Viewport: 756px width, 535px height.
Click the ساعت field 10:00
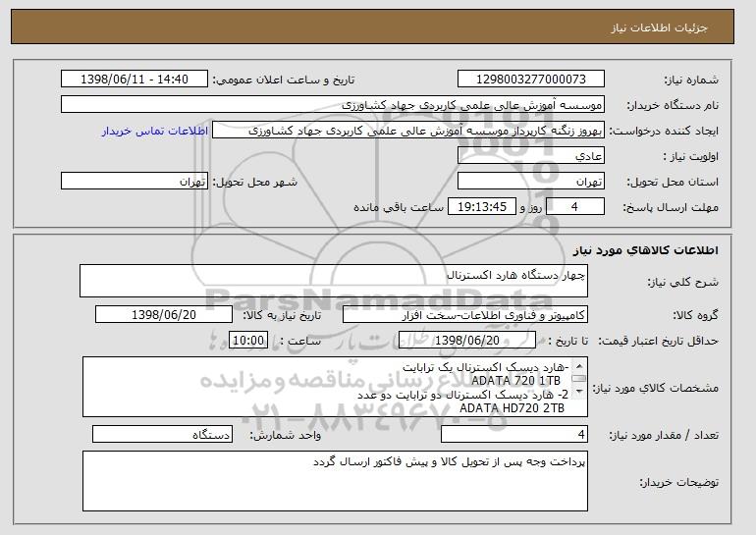pos(248,341)
